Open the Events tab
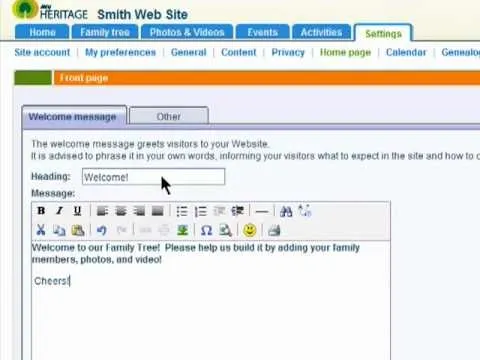The width and height of the screenshot is (480, 360). [x=262, y=32]
